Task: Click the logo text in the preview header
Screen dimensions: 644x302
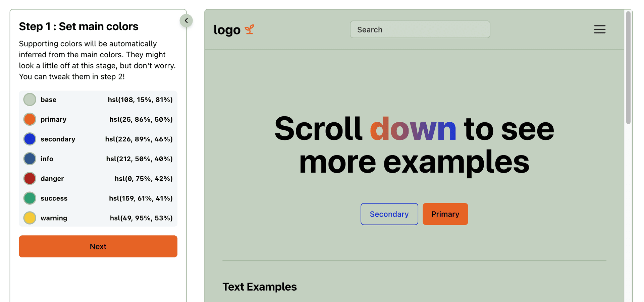Action: pyautogui.click(x=227, y=30)
